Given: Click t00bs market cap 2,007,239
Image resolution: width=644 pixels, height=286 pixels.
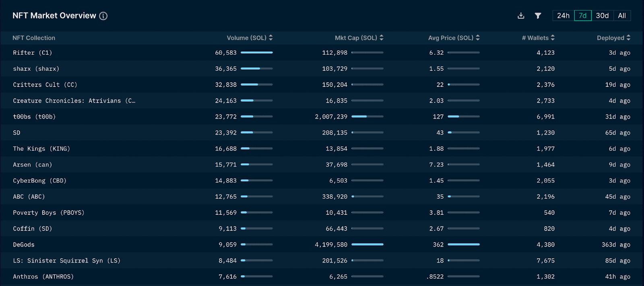Looking at the screenshot, I should pos(331,117).
